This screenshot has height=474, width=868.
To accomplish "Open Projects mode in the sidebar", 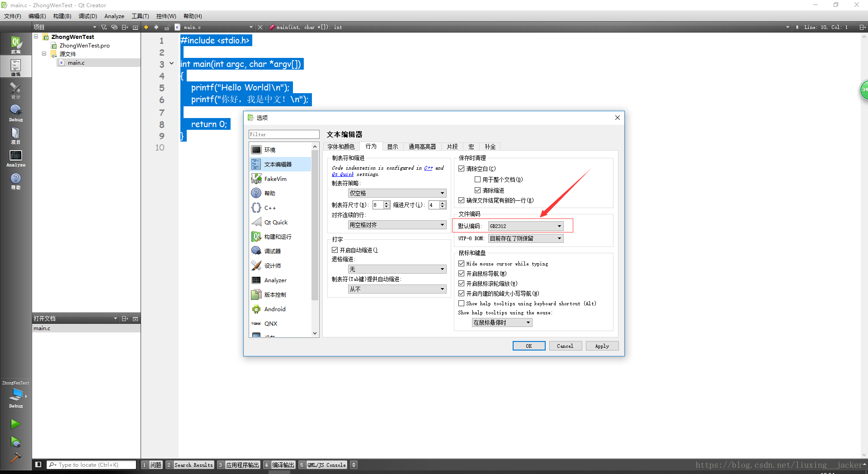I will tap(16, 135).
